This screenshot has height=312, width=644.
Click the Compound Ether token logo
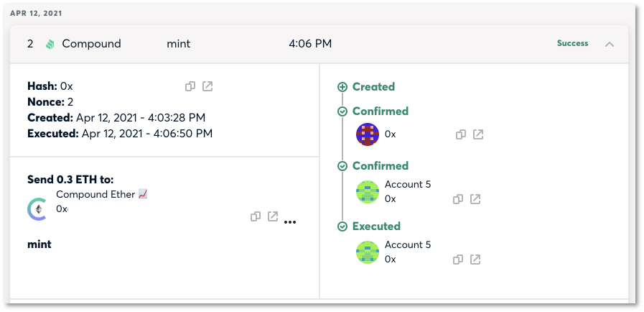(x=37, y=209)
